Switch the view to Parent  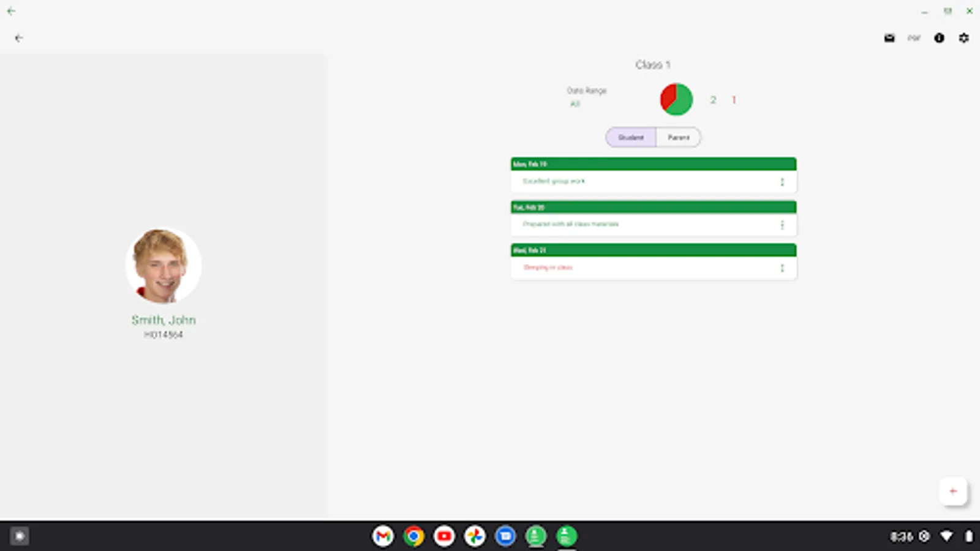tap(678, 137)
